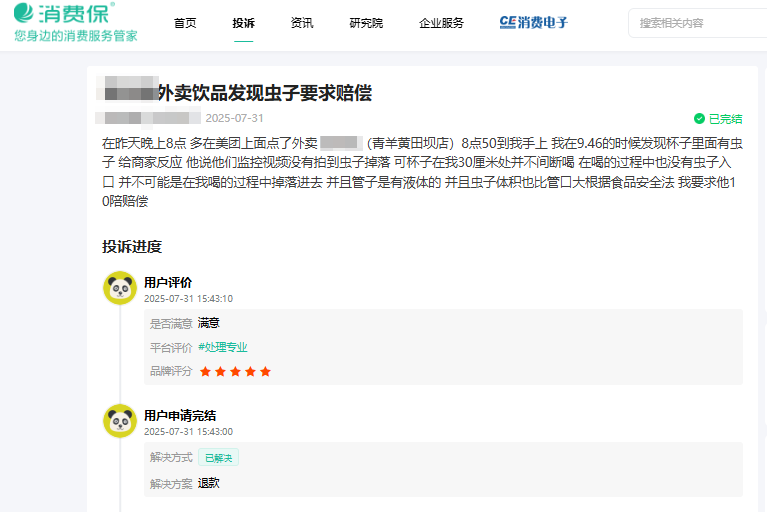
Task: Click the #处理专业 tag link
Action: (x=222, y=347)
